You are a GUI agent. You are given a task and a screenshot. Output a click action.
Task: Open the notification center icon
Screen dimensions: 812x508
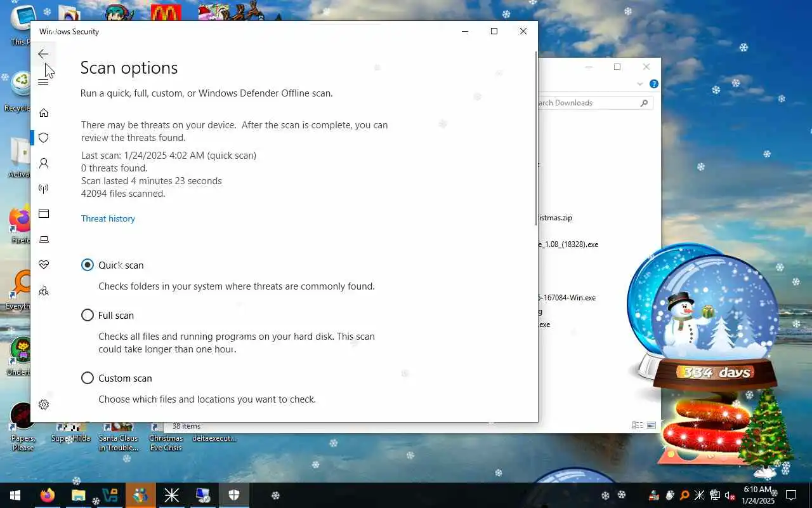point(791,495)
